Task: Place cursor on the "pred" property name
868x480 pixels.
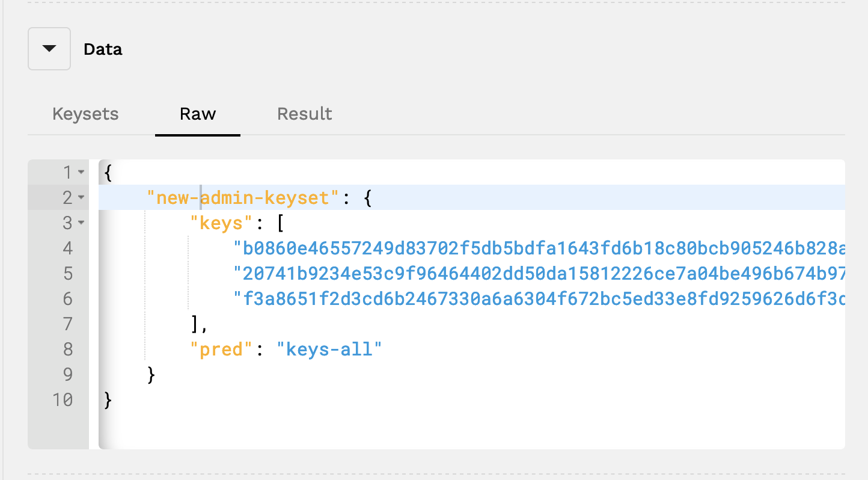Action: 221,349
